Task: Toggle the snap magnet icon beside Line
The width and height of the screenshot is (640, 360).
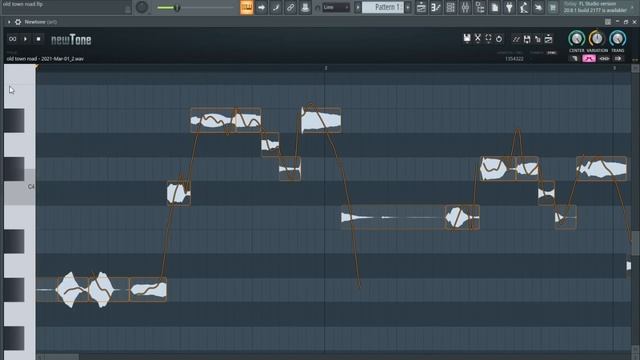Action: 318,7
